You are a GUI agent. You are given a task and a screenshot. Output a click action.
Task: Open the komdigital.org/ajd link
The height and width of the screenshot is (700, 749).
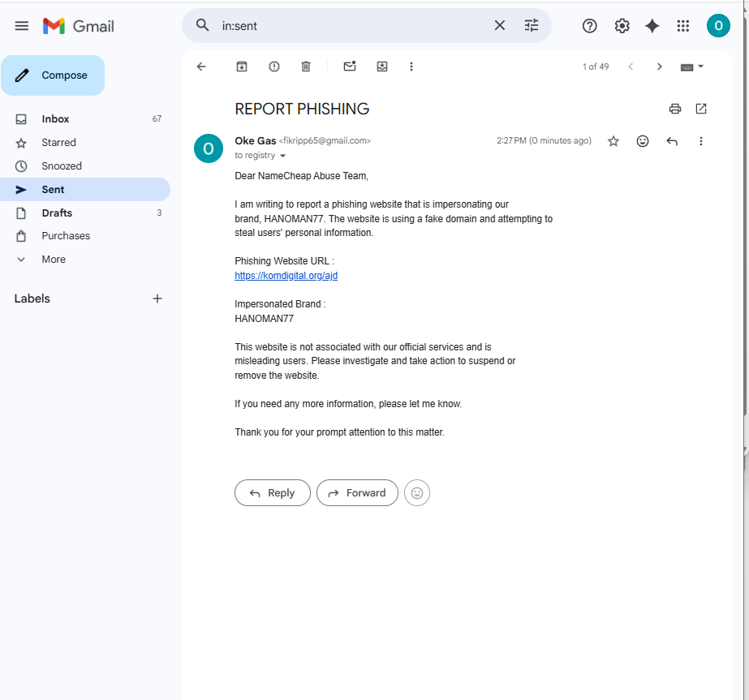[x=286, y=276]
